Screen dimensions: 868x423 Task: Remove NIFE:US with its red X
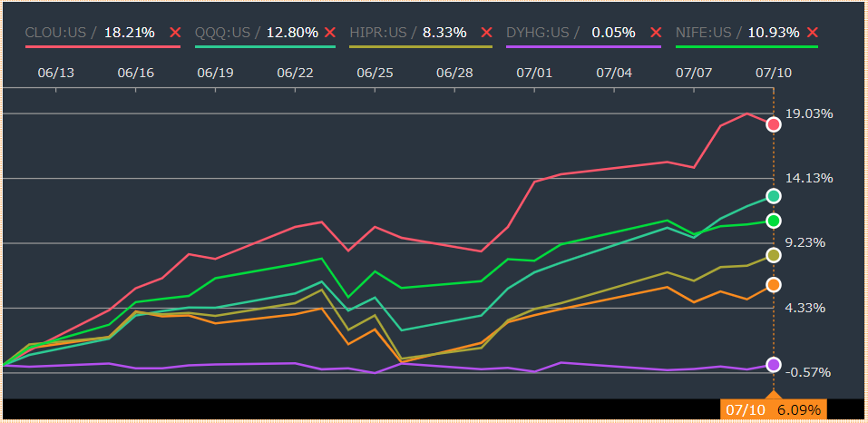tap(812, 33)
